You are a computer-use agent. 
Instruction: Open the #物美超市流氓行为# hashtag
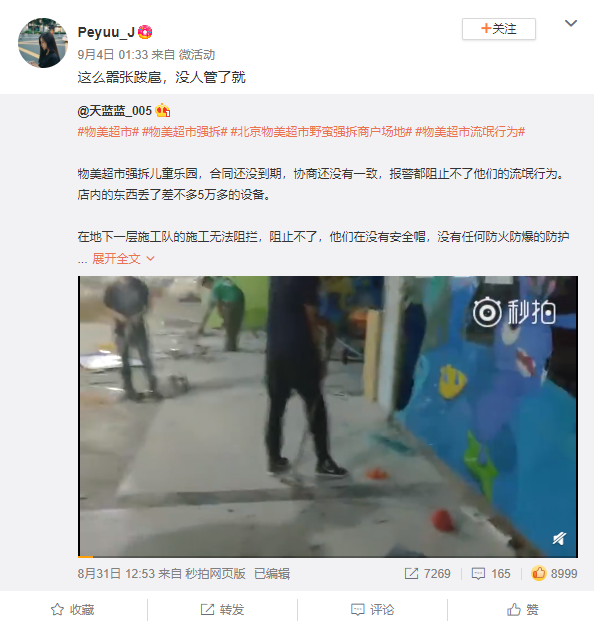point(470,132)
